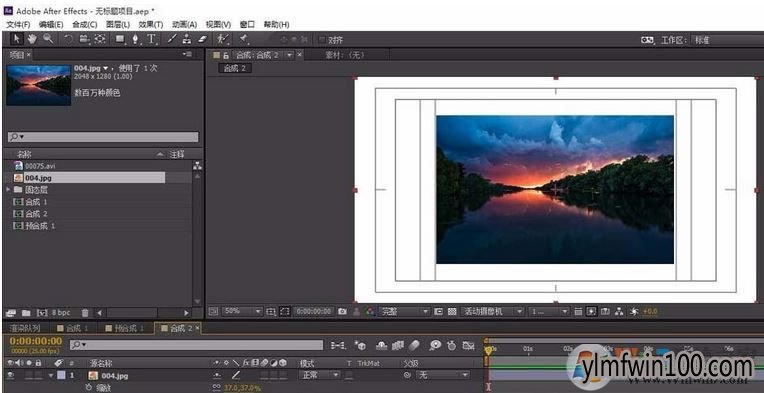This screenshot has width=764, height=393.
Task: Open the 完整 resolution dropdown
Action: point(405,311)
